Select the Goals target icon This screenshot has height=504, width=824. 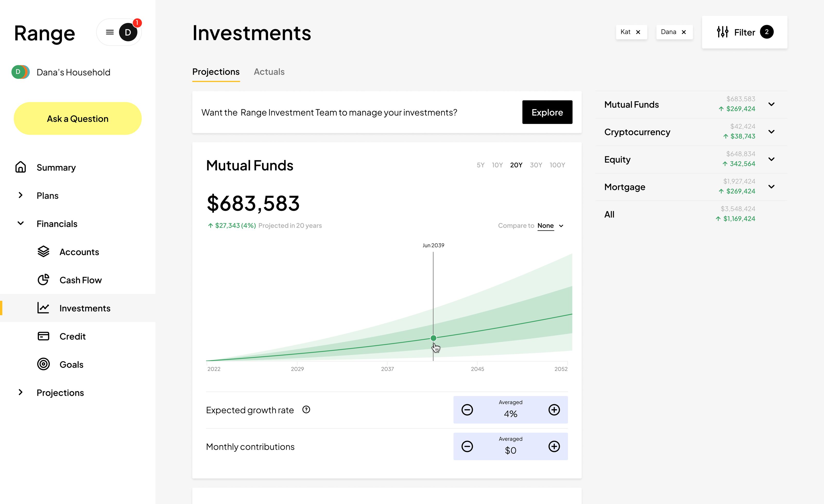point(44,364)
